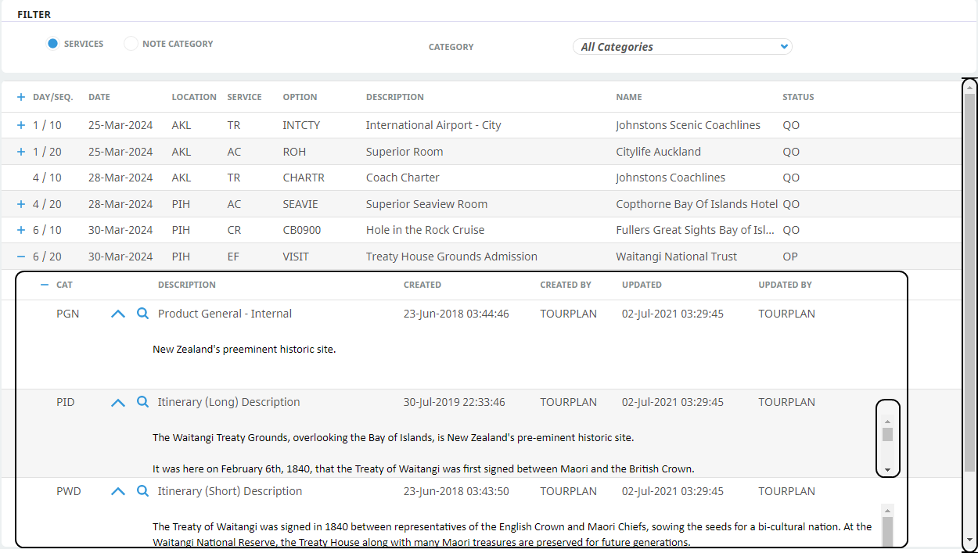
Task: Collapse the PWD note chevron
Action: 118,491
